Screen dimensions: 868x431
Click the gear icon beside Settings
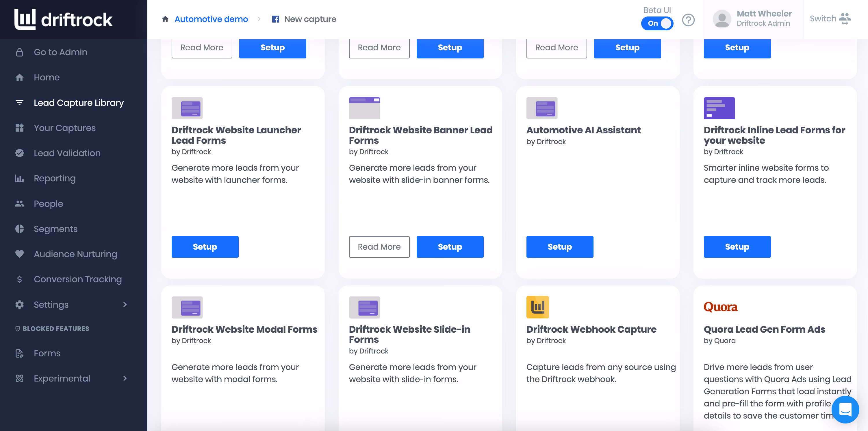pyautogui.click(x=20, y=305)
